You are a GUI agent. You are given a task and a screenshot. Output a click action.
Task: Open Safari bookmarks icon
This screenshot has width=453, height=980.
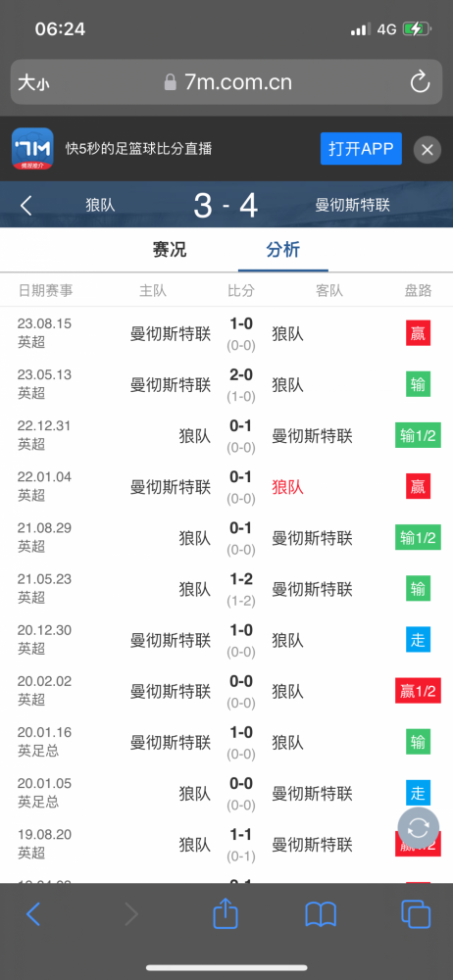tap(321, 914)
